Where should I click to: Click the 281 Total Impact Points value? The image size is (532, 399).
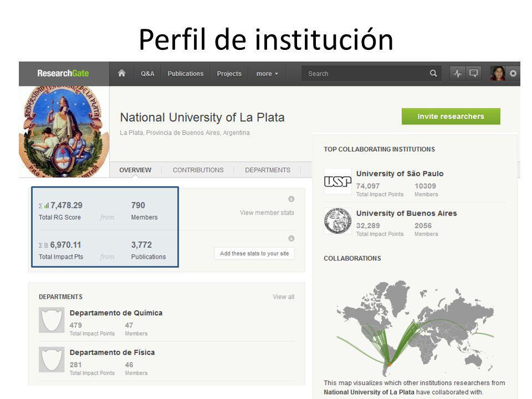click(x=75, y=365)
